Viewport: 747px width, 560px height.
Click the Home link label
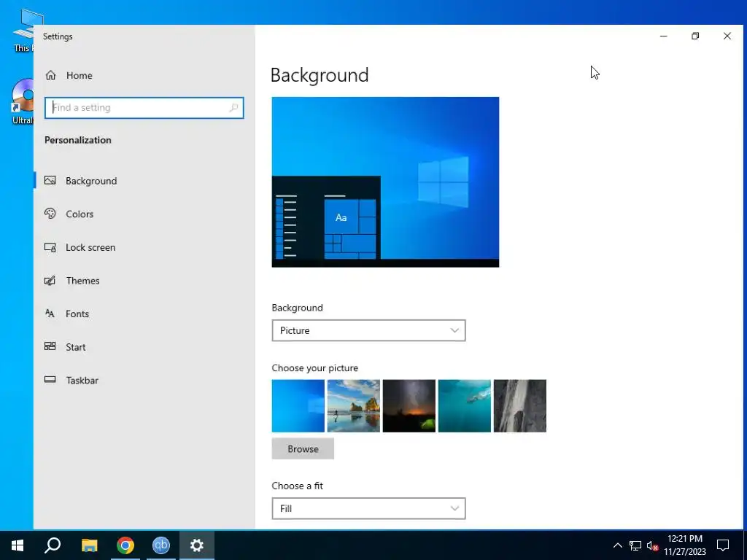coord(79,75)
